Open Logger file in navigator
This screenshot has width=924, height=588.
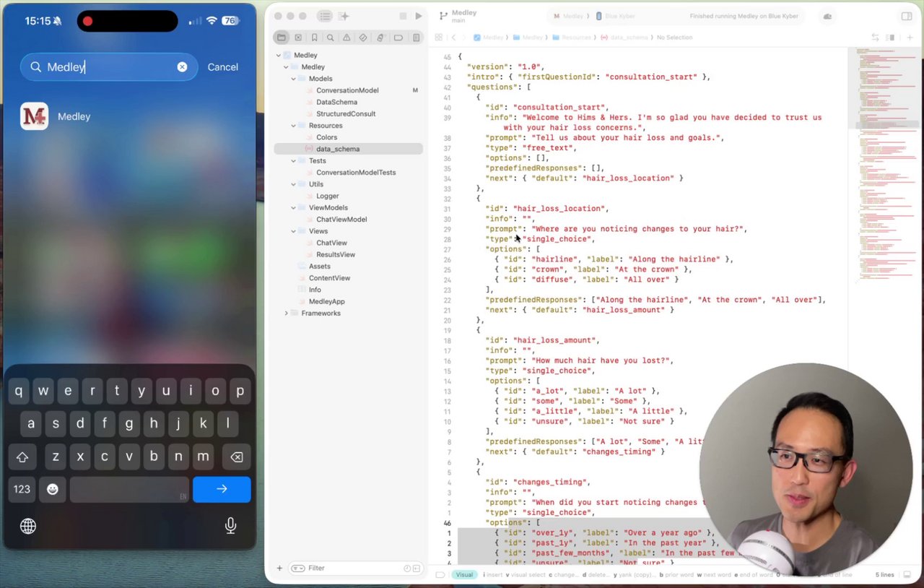click(327, 196)
